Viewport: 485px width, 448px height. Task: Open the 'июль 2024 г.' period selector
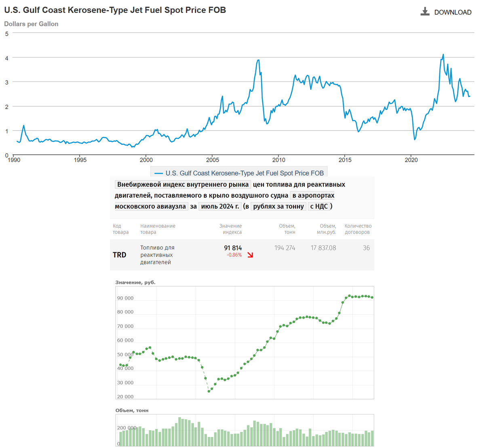tap(220, 207)
